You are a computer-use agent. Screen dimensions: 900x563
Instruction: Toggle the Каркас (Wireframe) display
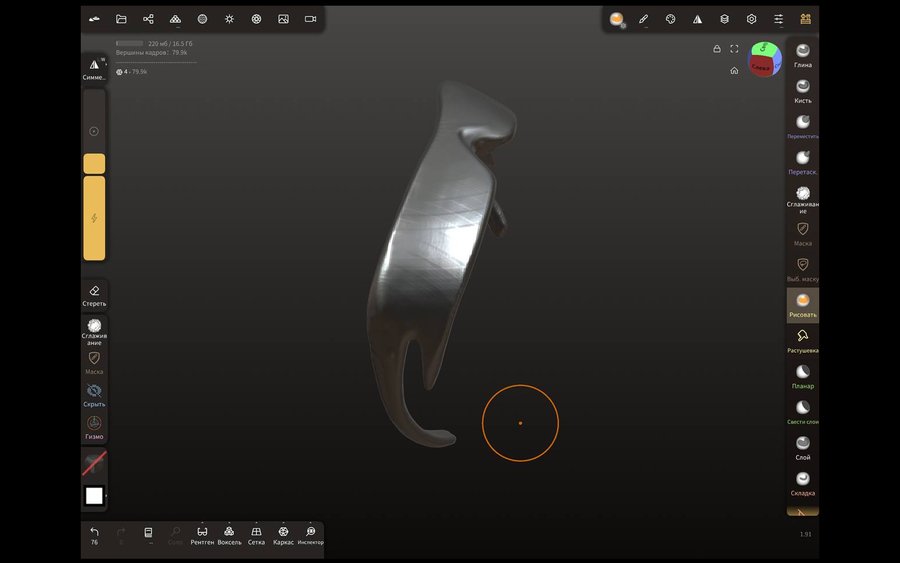283,535
